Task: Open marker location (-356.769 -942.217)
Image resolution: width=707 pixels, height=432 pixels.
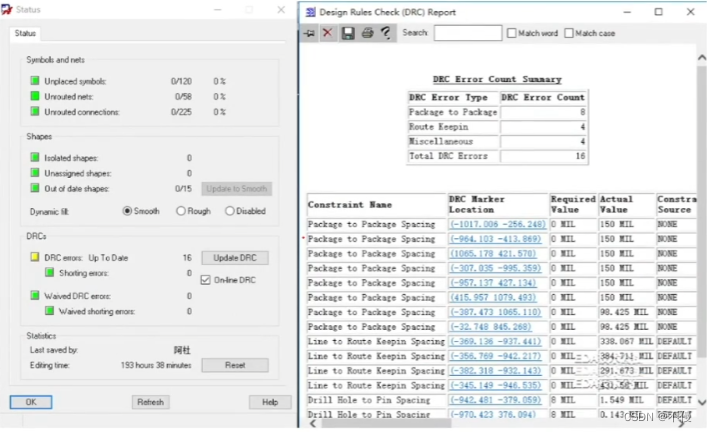Action: point(495,356)
